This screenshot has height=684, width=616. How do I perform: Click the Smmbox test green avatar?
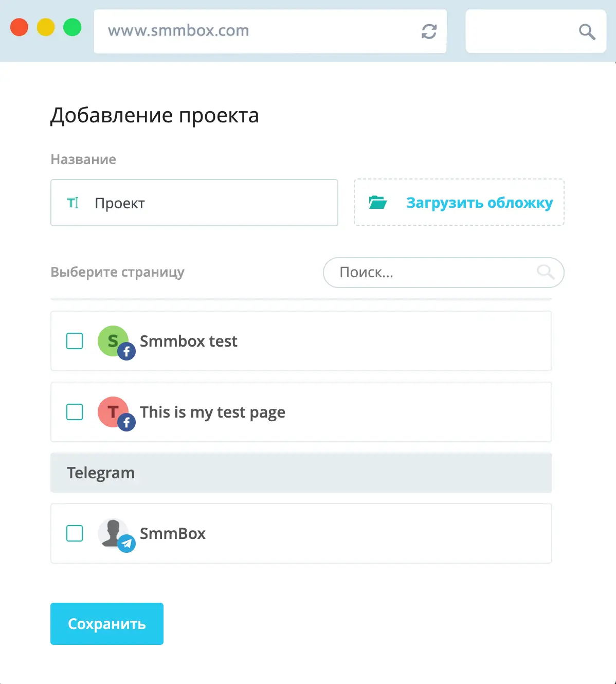coord(113,340)
